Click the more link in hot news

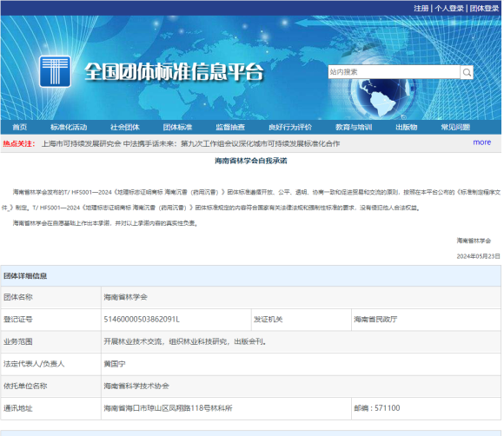[x=481, y=142]
